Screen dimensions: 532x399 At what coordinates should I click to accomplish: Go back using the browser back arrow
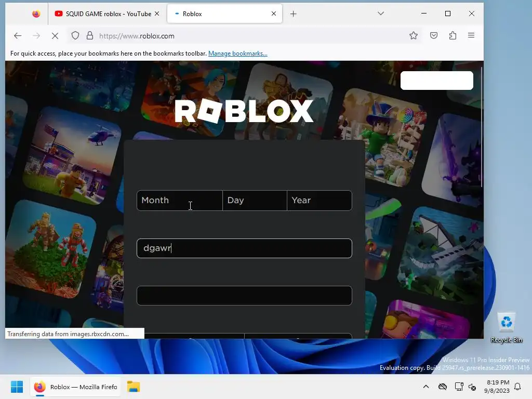coord(18,36)
